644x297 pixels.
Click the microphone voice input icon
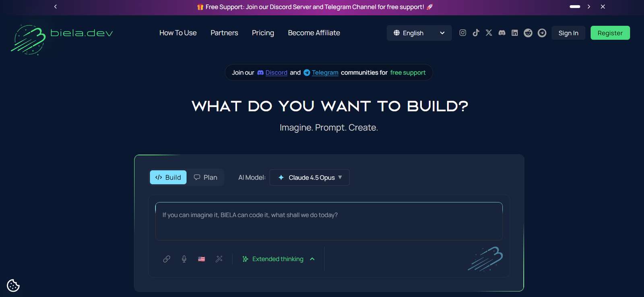click(x=184, y=259)
